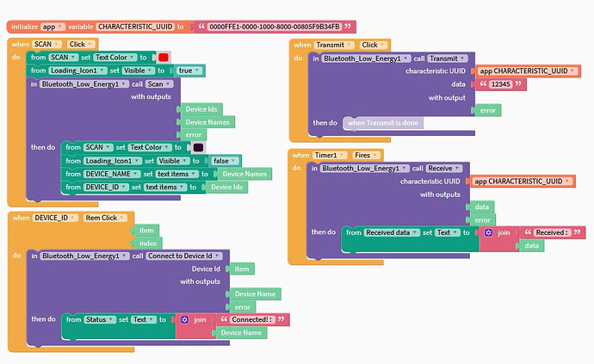The height and width of the screenshot is (364, 594).
Task: Open app CHARACTERISTIC_UUID dropdown in Transmit block
Action: coord(528,71)
